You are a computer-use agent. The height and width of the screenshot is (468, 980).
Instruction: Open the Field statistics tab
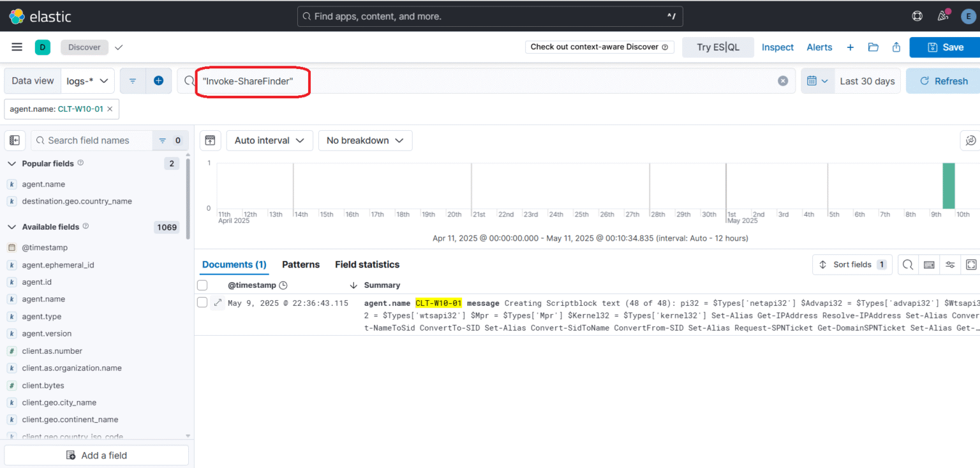coord(367,264)
